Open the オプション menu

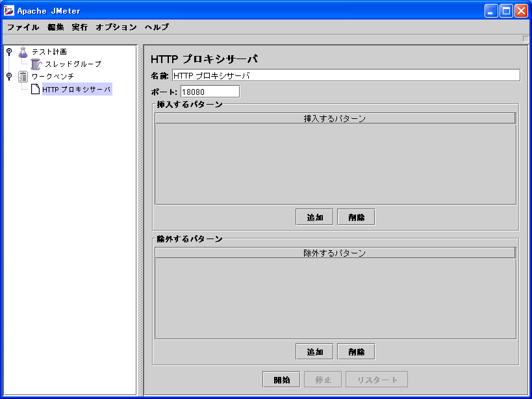tap(116, 27)
